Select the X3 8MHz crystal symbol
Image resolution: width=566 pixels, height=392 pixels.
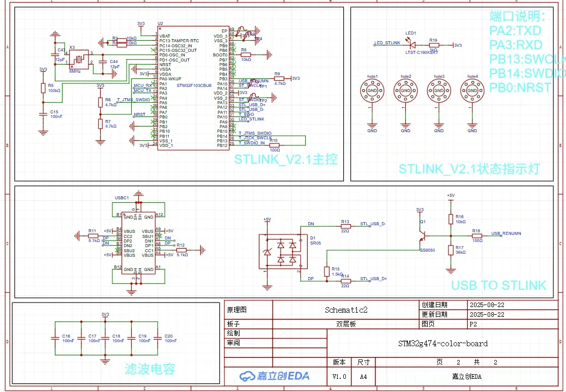(79, 59)
